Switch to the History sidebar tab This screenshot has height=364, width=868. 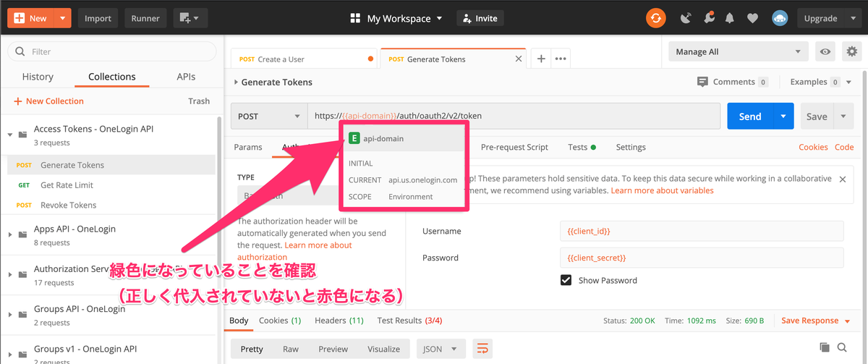point(38,76)
